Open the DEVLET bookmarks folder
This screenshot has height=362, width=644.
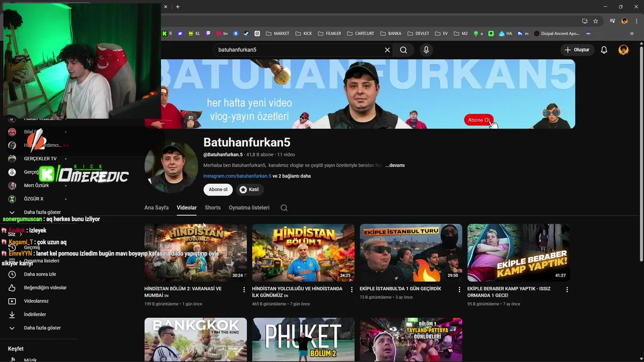click(x=418, y=34)
